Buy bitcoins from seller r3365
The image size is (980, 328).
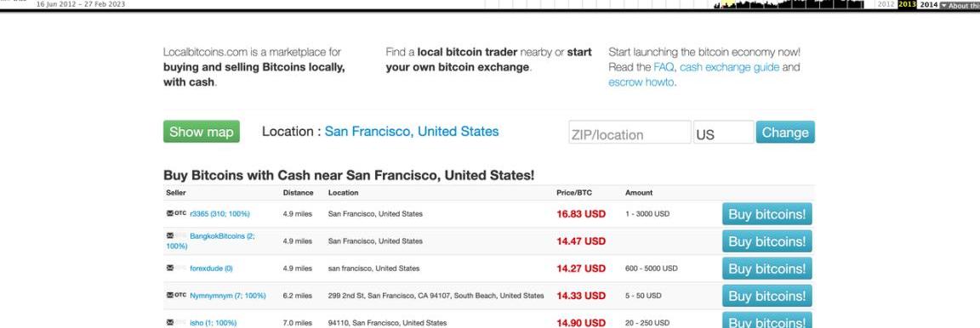point(766,214)
